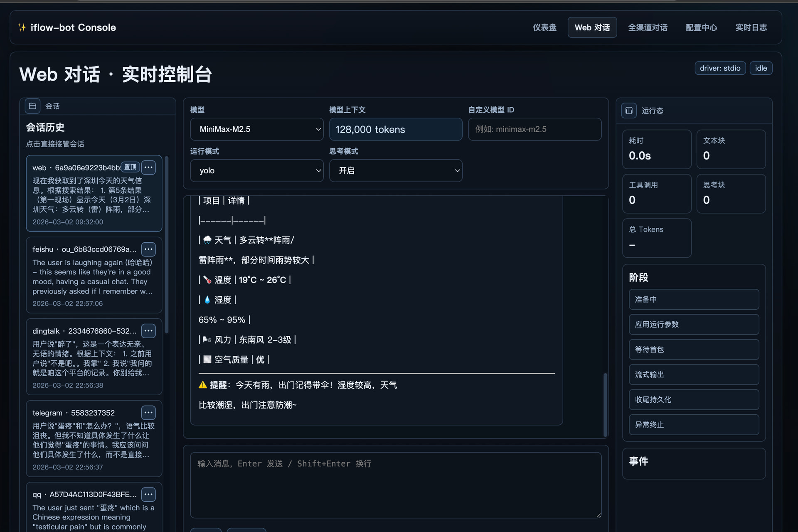Image resolution: width=798 pixels, height=532 pixels.
Task: Click the 流式输出 stage item
Action: click(x=693, y=374)
